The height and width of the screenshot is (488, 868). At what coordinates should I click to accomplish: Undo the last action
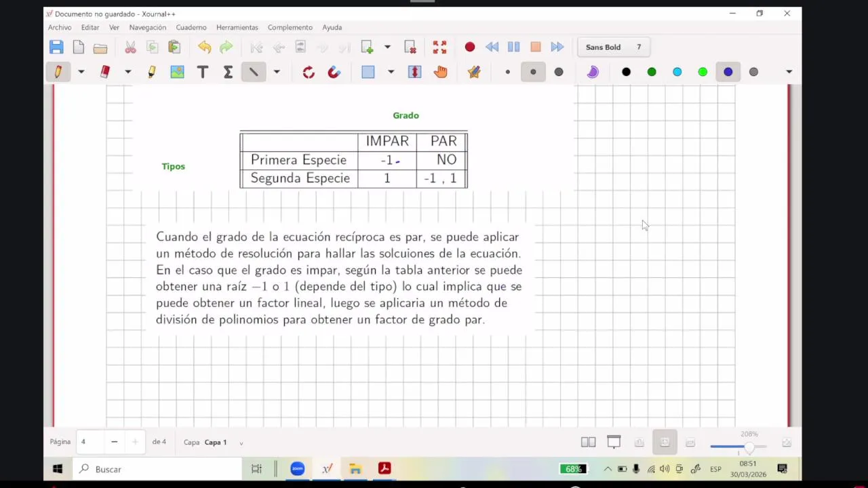coord(204,47)
